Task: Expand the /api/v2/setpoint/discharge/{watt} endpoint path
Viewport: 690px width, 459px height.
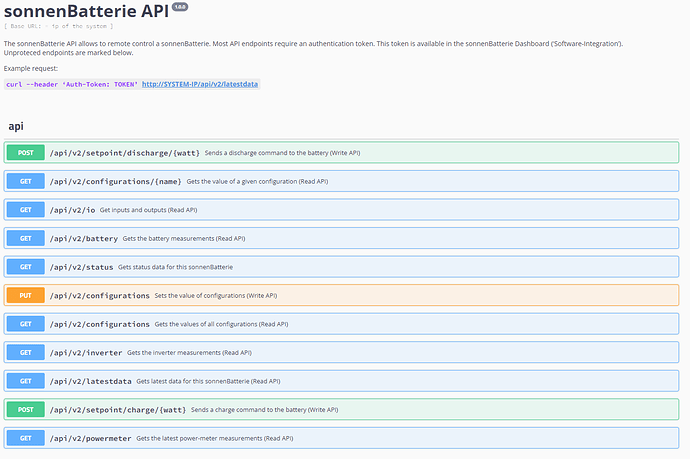Action: pos(125,153)
